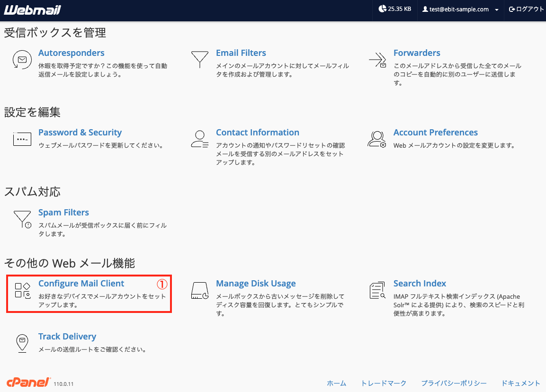Screen dimensions: 546x392
Task: Click the 110.0.11 version number
Action: [63, 384]
